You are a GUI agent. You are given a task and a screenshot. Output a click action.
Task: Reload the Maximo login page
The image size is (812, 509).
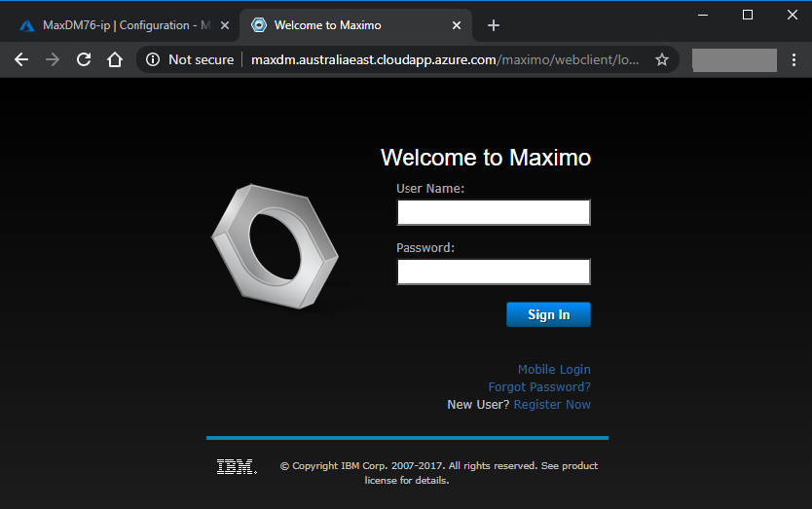(84, 59)
